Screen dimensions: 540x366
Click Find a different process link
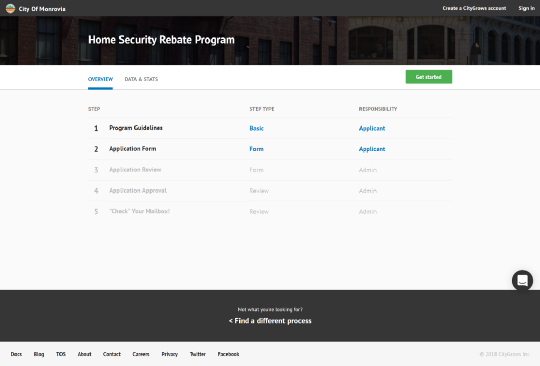(270, 321)
